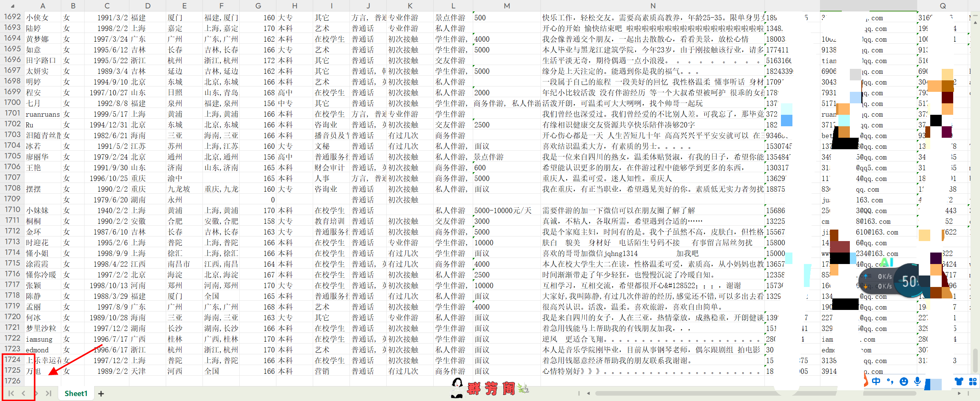Go to the previous sheet tab arrow
This screenshot has height=401, width=980.
tap(23, 393)
